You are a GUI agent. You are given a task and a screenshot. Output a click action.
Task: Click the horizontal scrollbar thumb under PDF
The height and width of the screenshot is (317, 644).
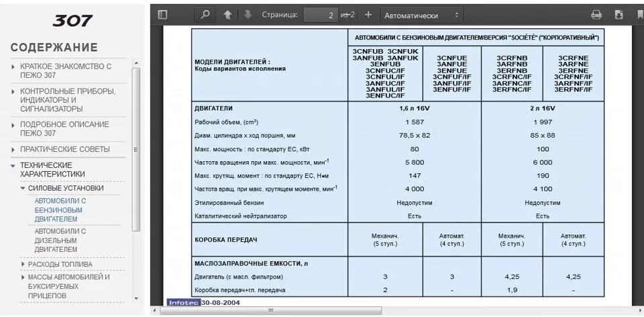[x=270, y=310]
